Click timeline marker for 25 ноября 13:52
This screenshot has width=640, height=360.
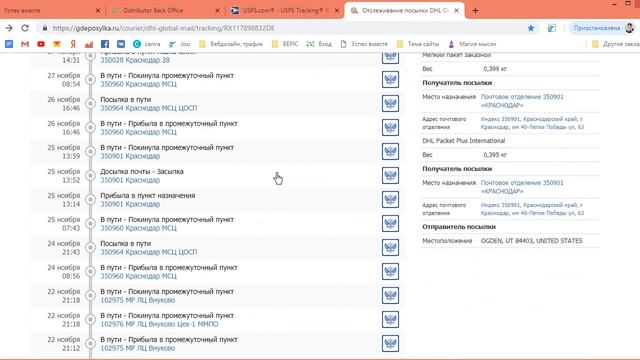(x=91, y=176)
